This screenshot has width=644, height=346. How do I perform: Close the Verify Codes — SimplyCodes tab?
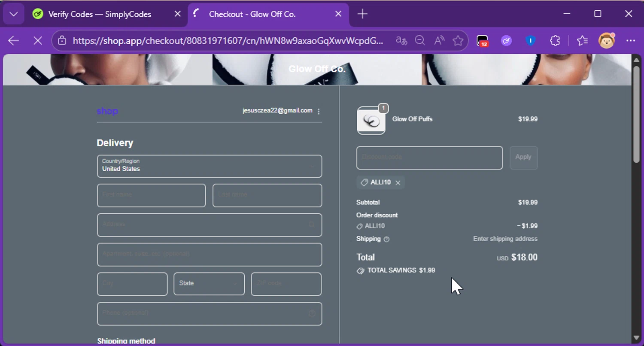coord(177,14)
